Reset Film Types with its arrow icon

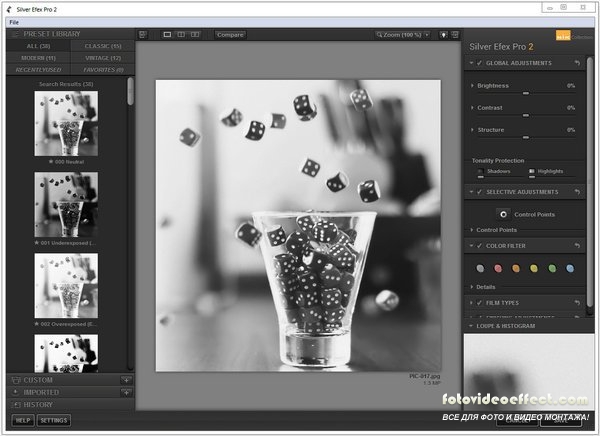pos(577,303)
